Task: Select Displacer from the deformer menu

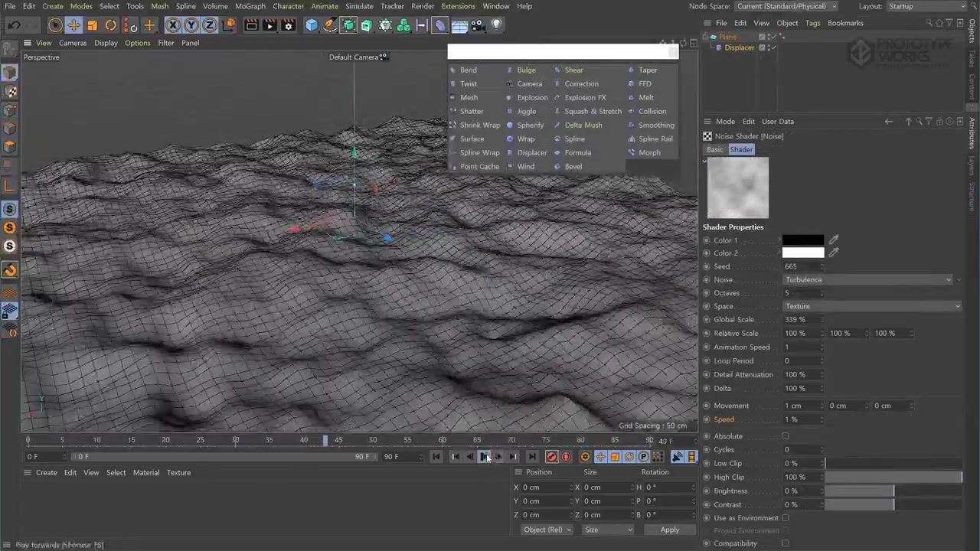Action: 532,152
